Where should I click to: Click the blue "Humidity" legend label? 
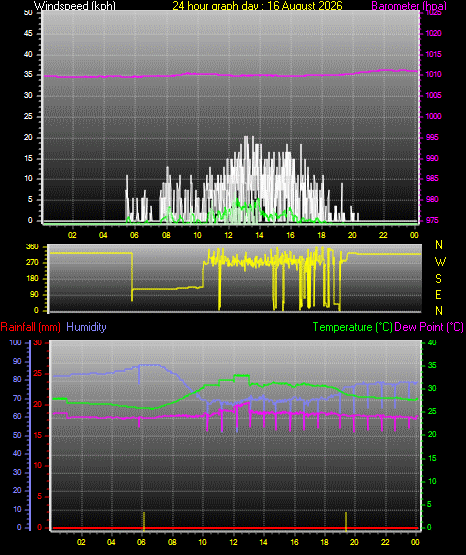(86, 327)
